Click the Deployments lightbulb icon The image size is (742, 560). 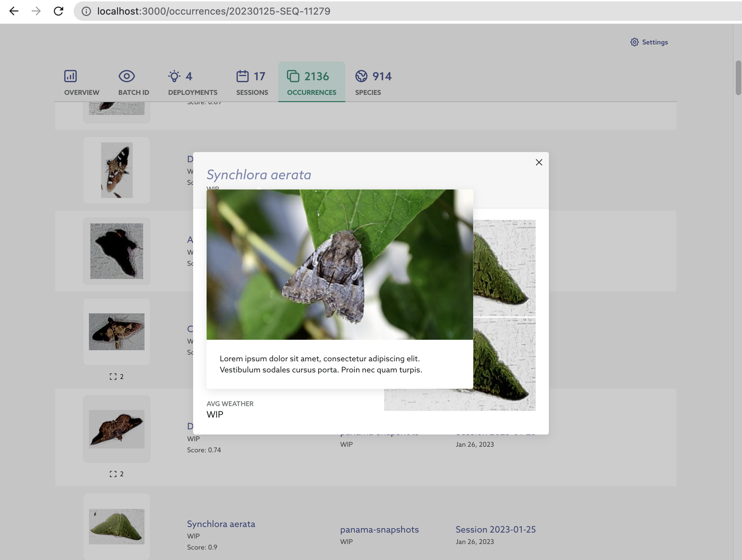pos(174,76)
